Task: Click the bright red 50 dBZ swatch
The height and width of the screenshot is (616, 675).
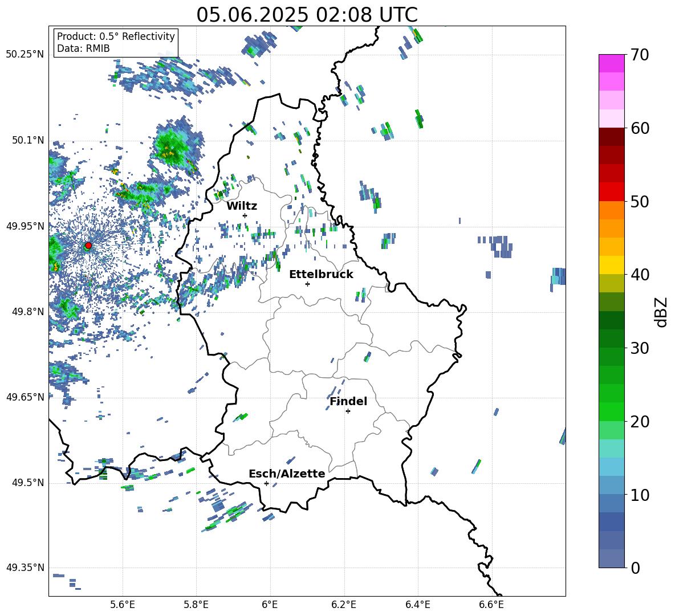Action: coord(611,192)
